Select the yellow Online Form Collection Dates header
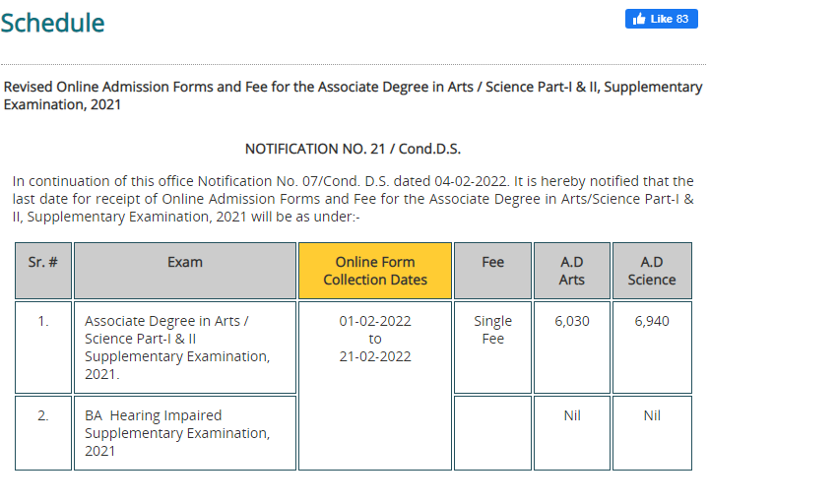This screenshot has width=838, height=504. pos(375,271)
